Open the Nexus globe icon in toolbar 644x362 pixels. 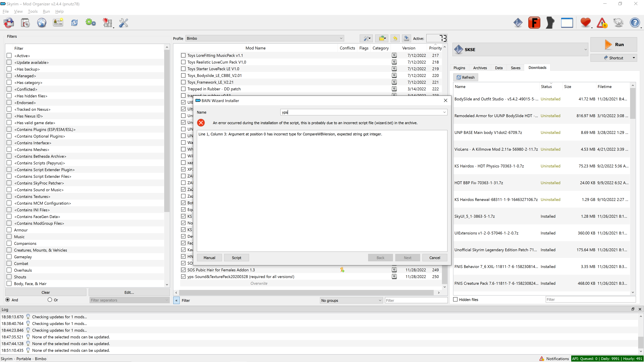coord(41,23)
